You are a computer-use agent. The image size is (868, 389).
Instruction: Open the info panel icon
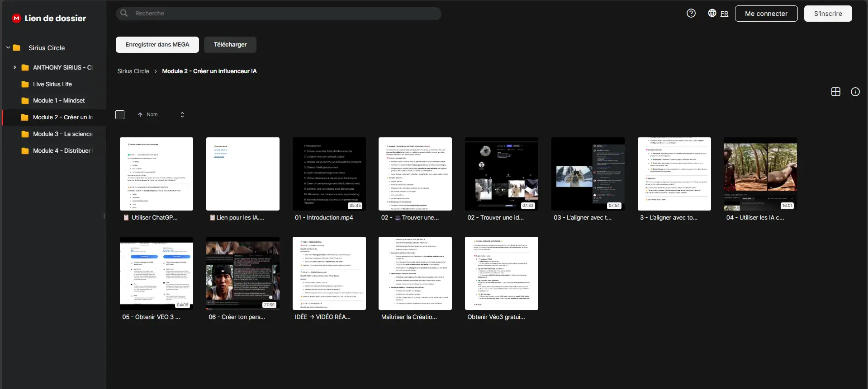pyautogui.click(x=855, y=92)
